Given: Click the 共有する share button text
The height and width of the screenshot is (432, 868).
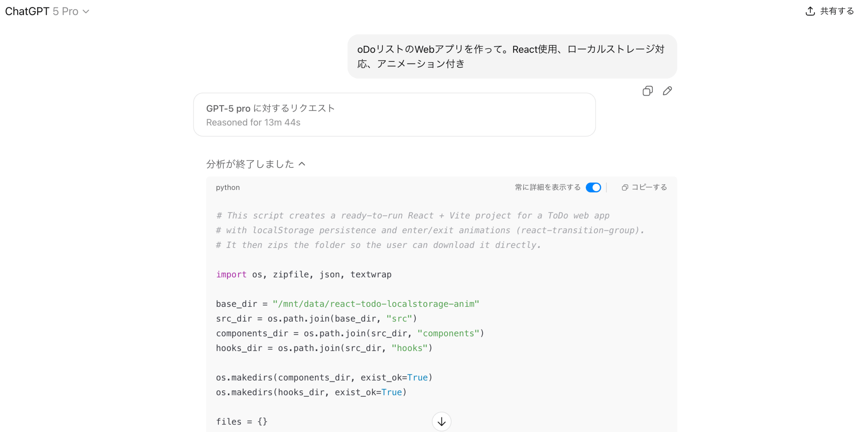Looking at the screenshot, I should (836, 11).
